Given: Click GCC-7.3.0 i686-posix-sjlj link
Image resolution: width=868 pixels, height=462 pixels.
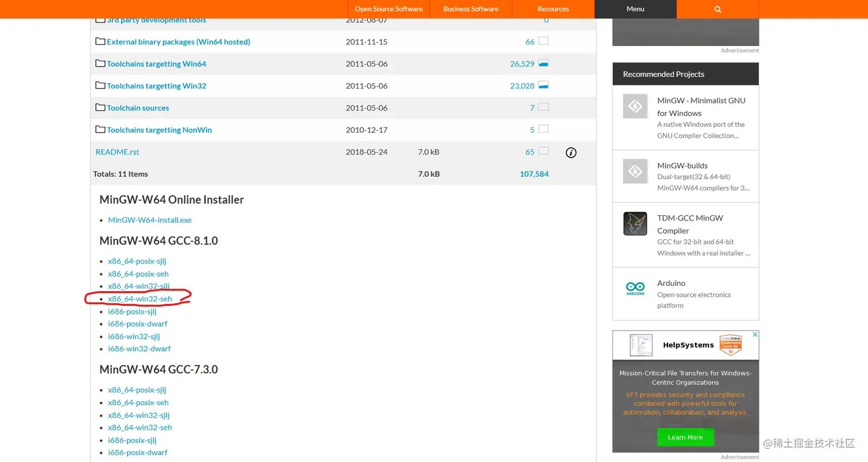Looking at the screenshot, I should [132, 440].
